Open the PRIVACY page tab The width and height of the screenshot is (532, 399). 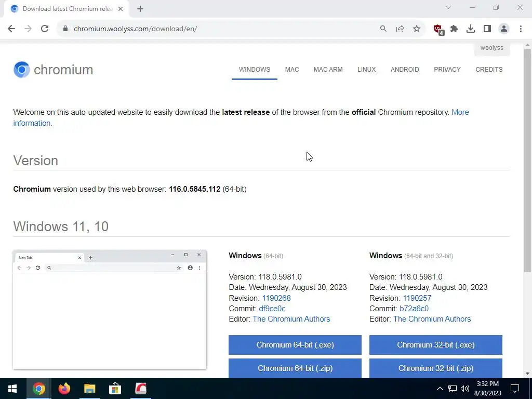pyautogui.click(x=447, y=70)
